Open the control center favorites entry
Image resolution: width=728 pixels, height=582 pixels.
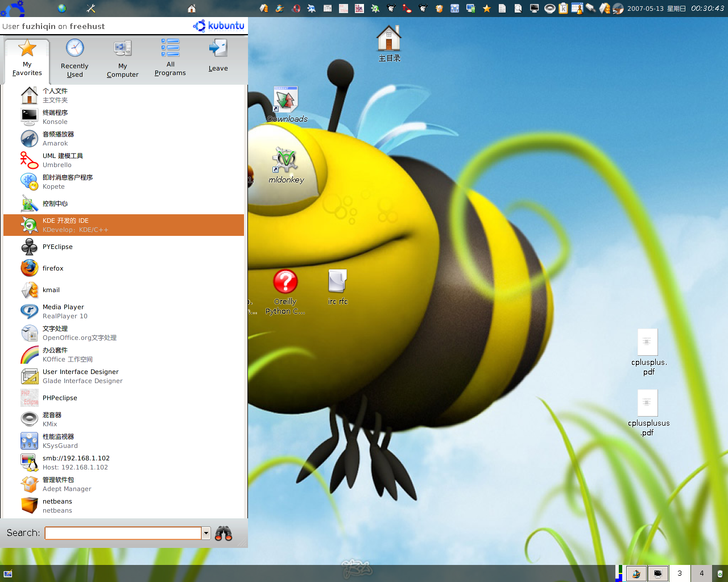pyautogui.click(x=124, y=203)
